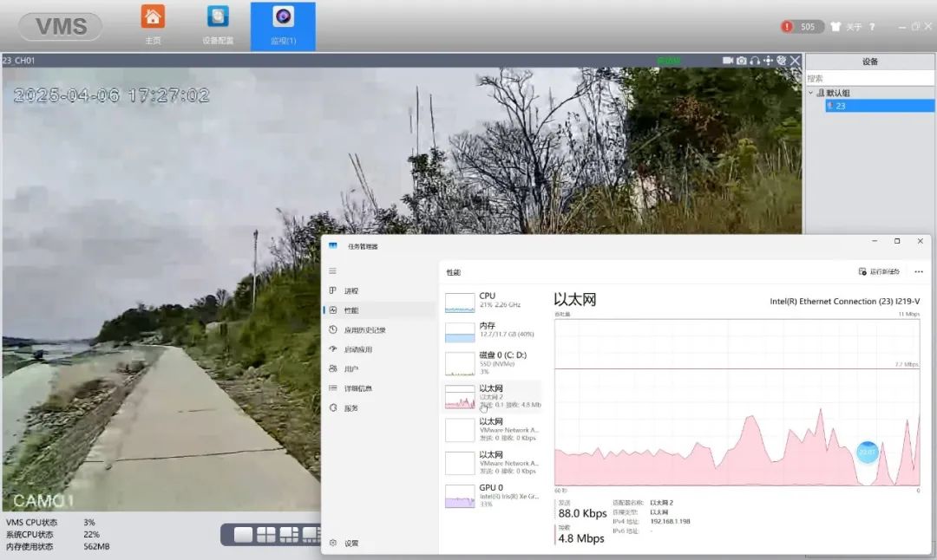Click the 88.0 Kbps send value
The image size is (937, 560).
583,513
